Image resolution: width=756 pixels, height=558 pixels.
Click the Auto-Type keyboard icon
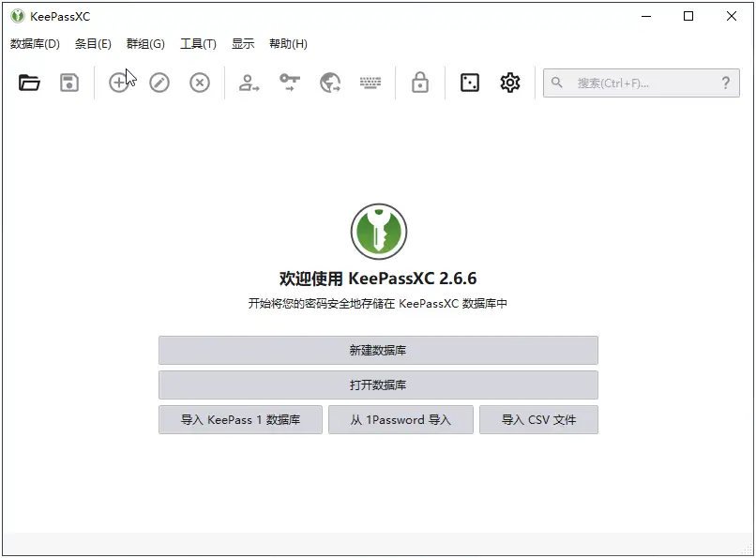coord(370,83)
